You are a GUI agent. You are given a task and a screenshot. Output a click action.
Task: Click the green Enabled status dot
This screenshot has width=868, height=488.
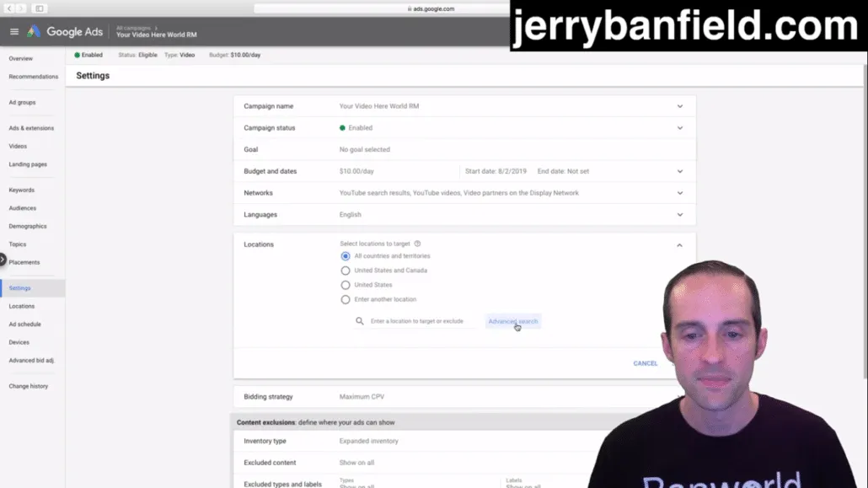[77, 55]
